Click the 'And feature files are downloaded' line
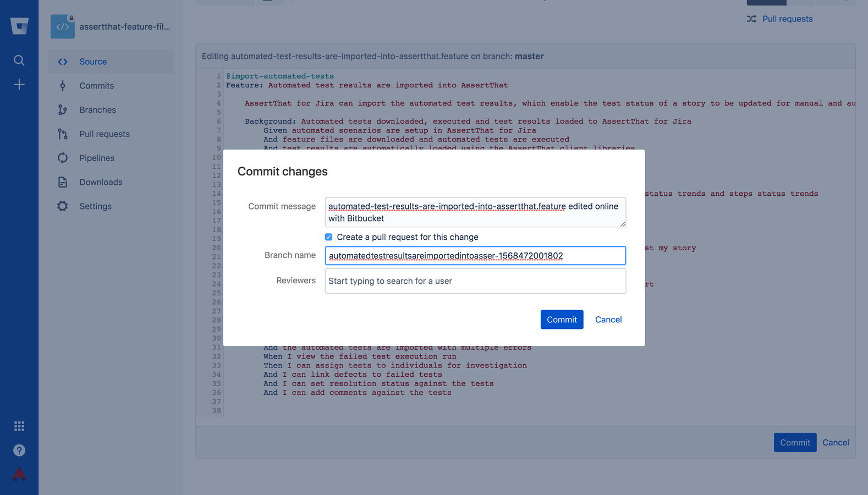Image resolution: width=868 pixels, height=495 pixels. 416,140
